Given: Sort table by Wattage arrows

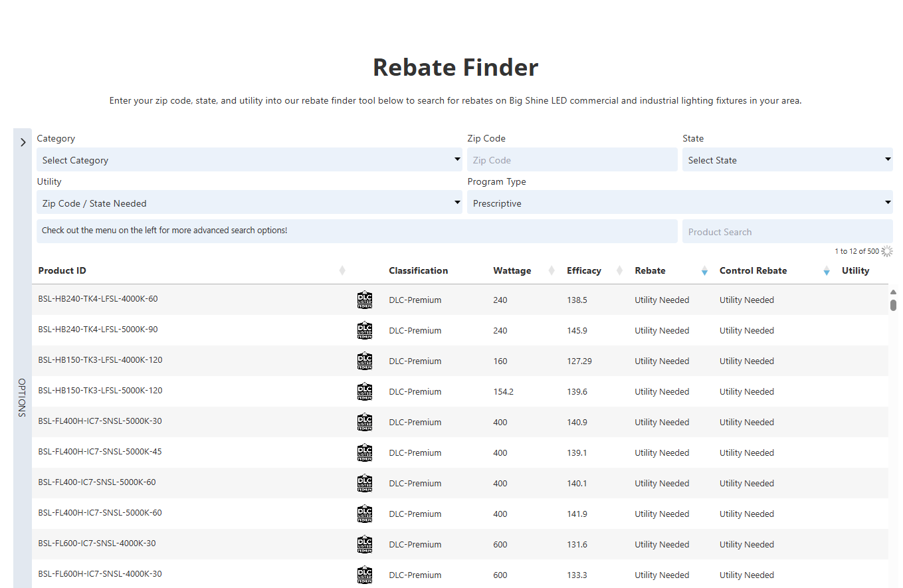Looking at the screenshot, I should click(x=552, y=270).
